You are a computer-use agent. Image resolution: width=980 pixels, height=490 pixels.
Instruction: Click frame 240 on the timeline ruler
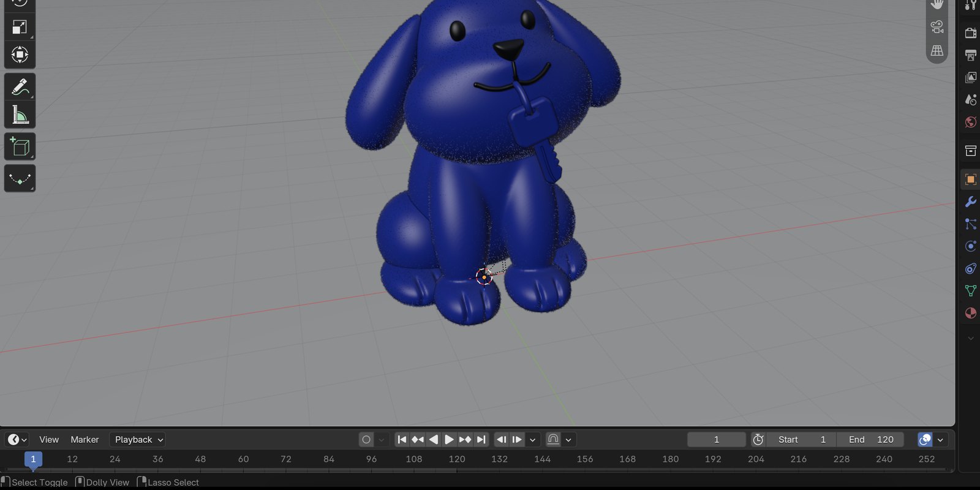[x=884, y=459]
